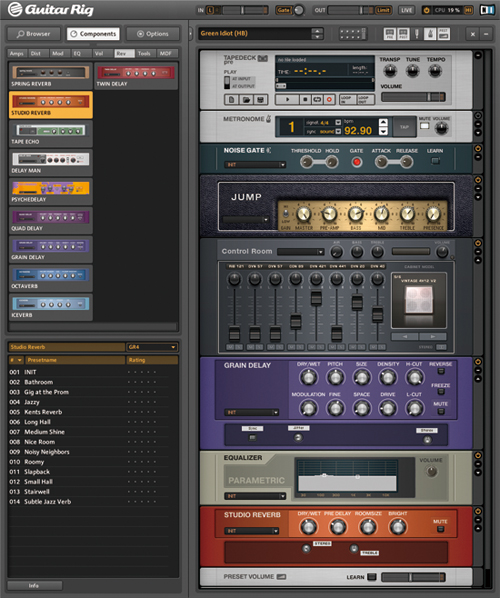Show the Tools component category
500x598 pixels.
click(x=145, y=53)
